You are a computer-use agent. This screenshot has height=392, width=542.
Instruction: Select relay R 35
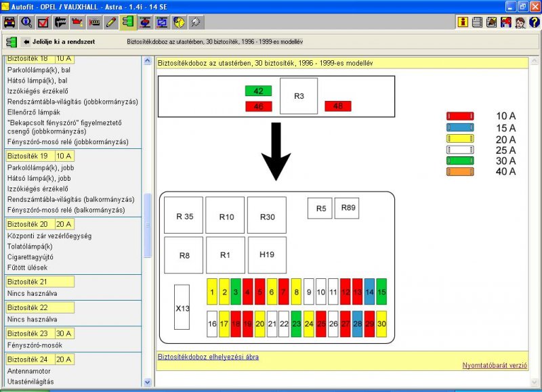(184, 215)
